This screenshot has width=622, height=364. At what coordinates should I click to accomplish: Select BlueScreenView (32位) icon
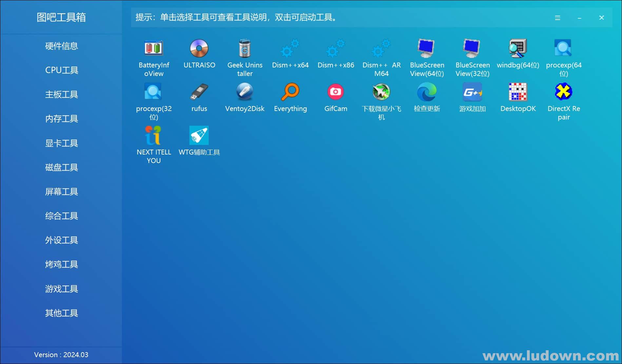pos(472,48)
